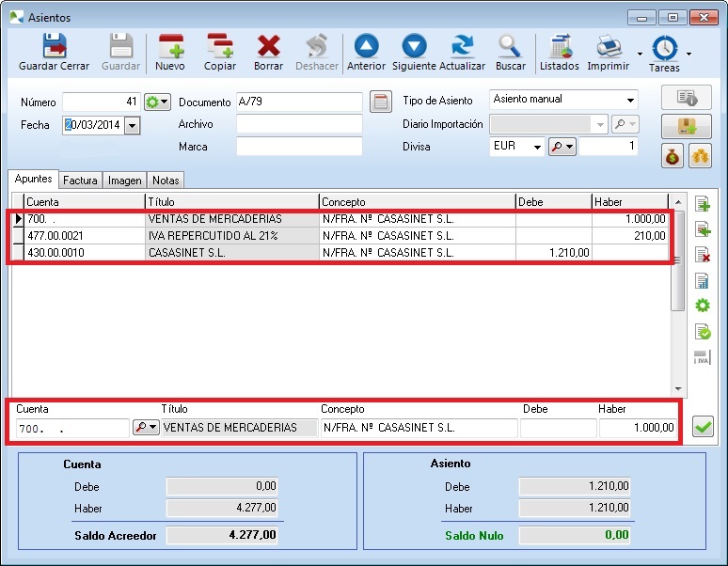The width and height of the screenshot is (728, 566).
Task: Click the Copiar toolbar icon
Action: [x=220, y=52]
